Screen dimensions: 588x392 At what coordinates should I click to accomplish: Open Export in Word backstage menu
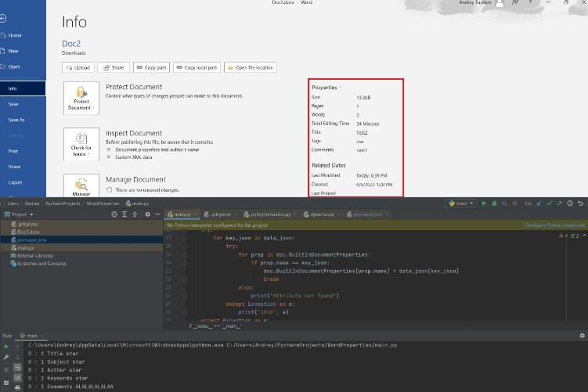tap(15, 182)
